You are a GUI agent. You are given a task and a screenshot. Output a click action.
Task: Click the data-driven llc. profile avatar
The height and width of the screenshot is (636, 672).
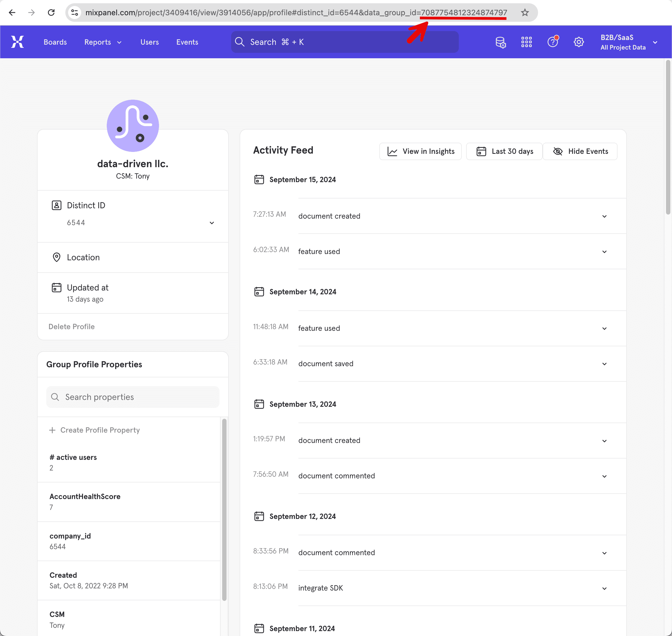pos(133,126)
